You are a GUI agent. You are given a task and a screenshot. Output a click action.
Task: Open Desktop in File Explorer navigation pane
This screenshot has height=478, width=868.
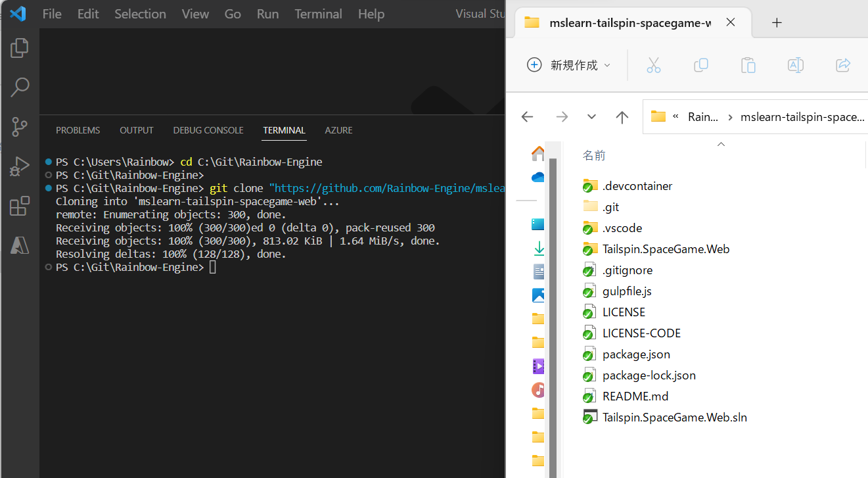click(538, 224)
